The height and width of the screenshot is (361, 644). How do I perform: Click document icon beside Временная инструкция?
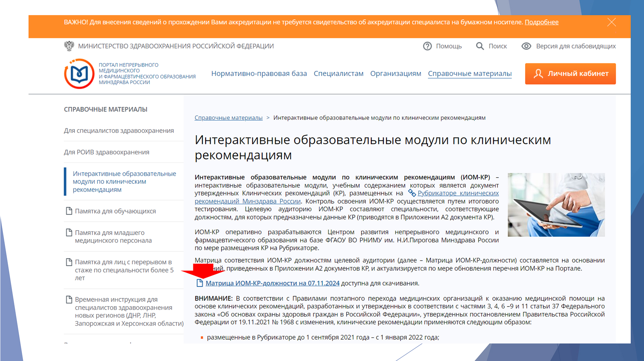(69, 299)
